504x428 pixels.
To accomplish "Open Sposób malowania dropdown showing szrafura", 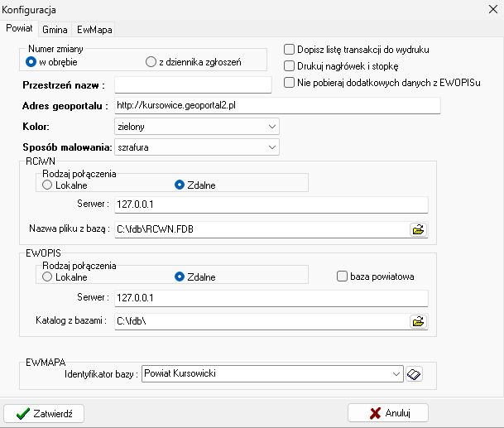I will (x=197, y=147).
